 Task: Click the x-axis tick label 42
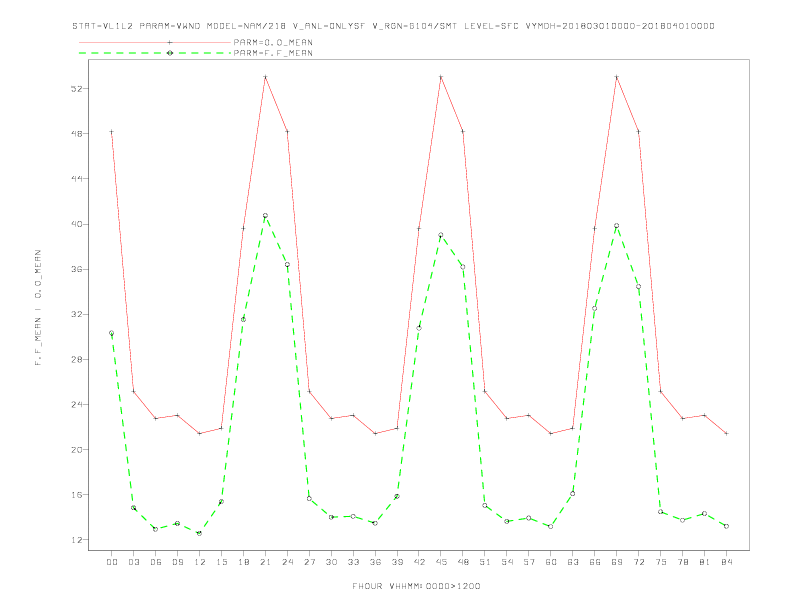point(419,562)
